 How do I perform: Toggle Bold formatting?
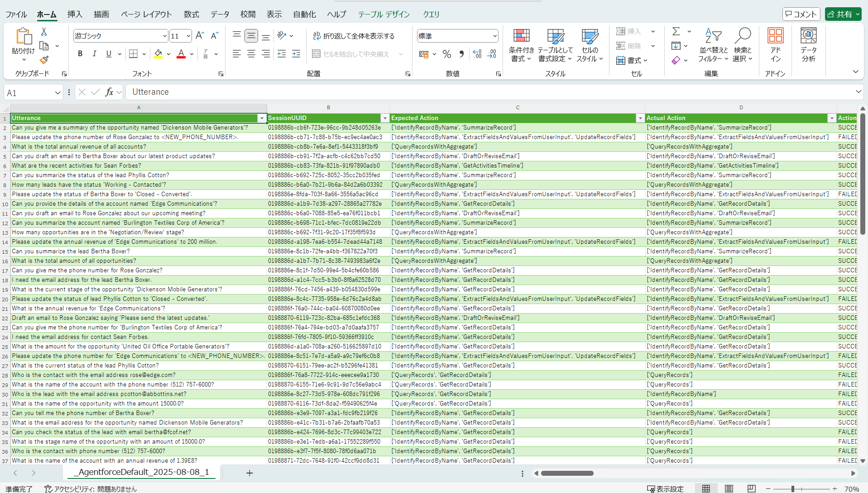(80, 54)
